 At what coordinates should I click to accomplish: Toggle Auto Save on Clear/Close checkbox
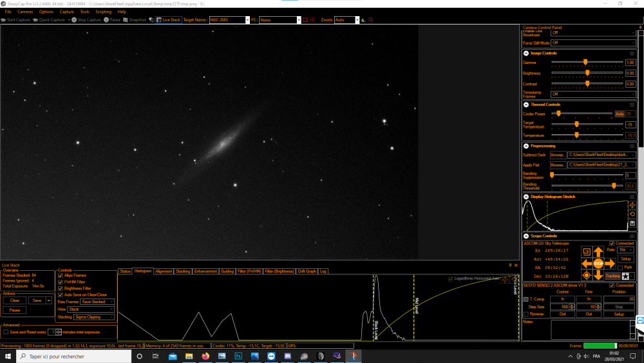[61, 295]
